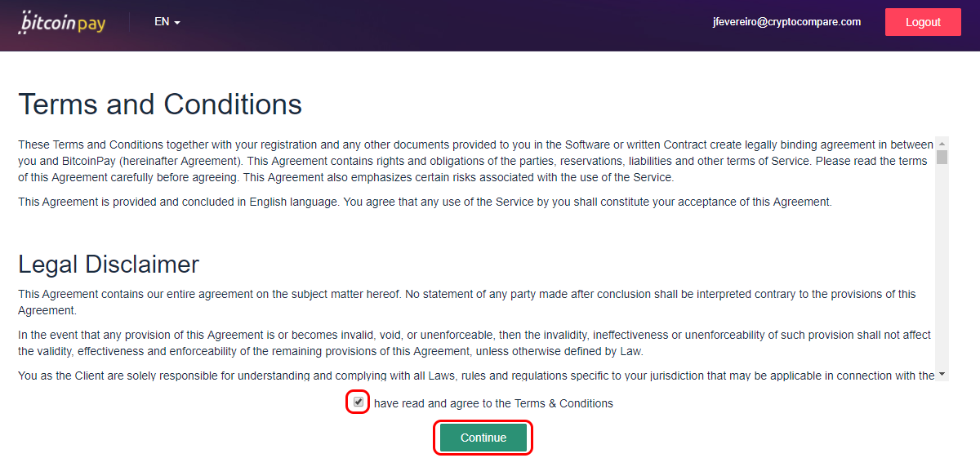The width and height of the screenshot is (980, 458).
Task: Click the 'In the event that any provision' paragraph
Action: (474, 344)
